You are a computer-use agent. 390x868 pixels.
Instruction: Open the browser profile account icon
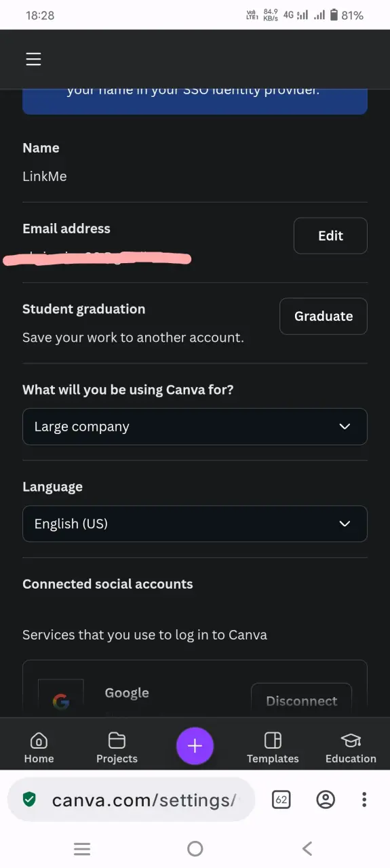point(326,800)
